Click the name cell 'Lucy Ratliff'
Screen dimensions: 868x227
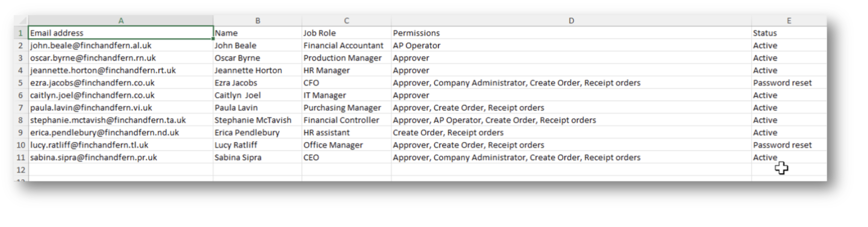click(x=257, y=145)
